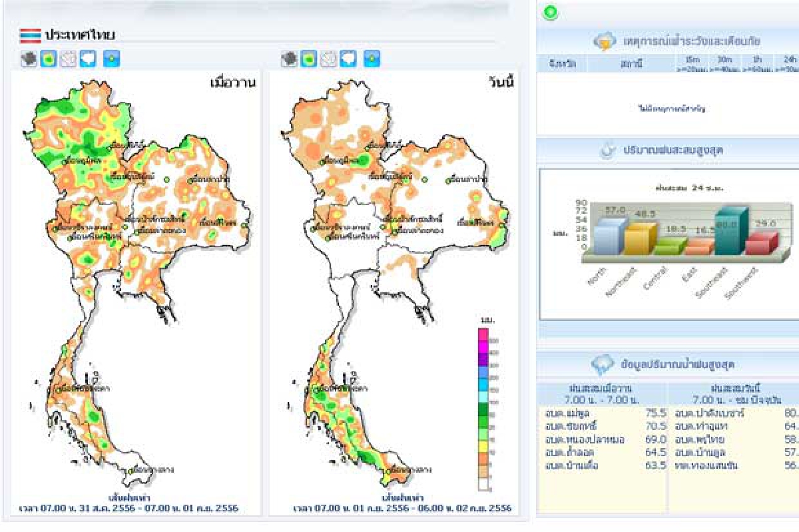
Task: Select the ทต.ทองแสนขัน row in today's column
Action: coord(736,465)
